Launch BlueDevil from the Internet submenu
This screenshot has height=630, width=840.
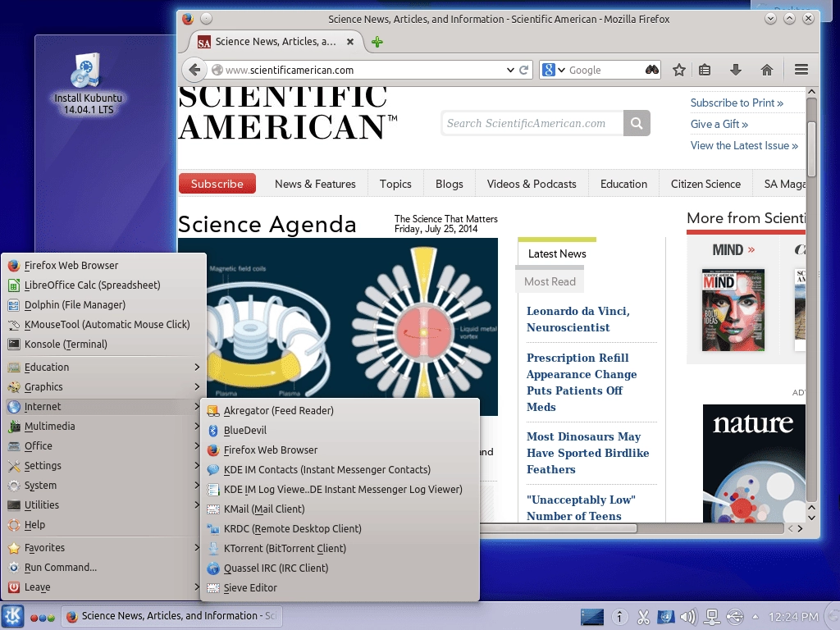[x=340, y=430]
